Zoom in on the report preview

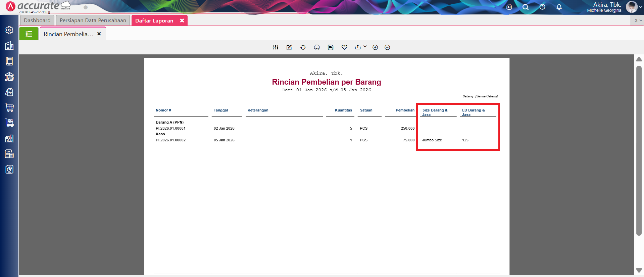pyautogui.click(x=375, y=47)
